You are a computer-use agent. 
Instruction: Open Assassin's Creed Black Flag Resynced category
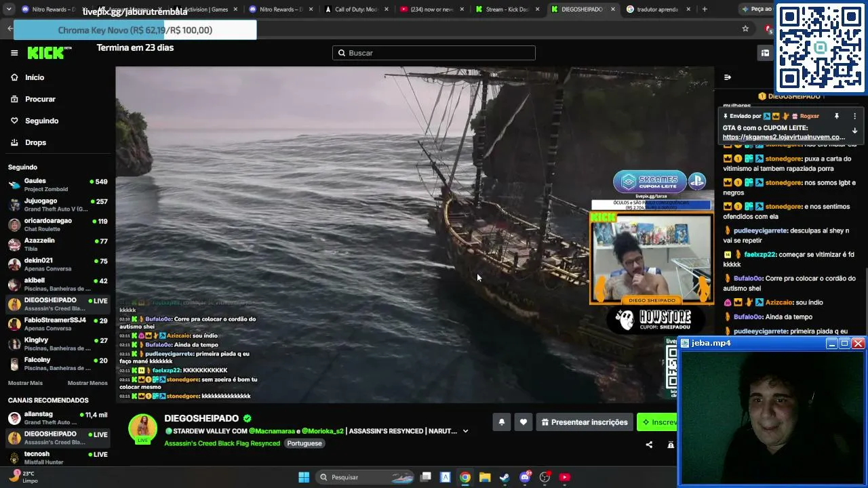pos(222,443)
